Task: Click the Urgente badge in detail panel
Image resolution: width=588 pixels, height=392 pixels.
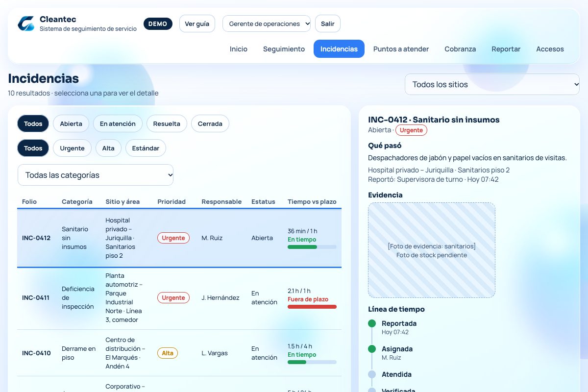Action: coord(411,130)
